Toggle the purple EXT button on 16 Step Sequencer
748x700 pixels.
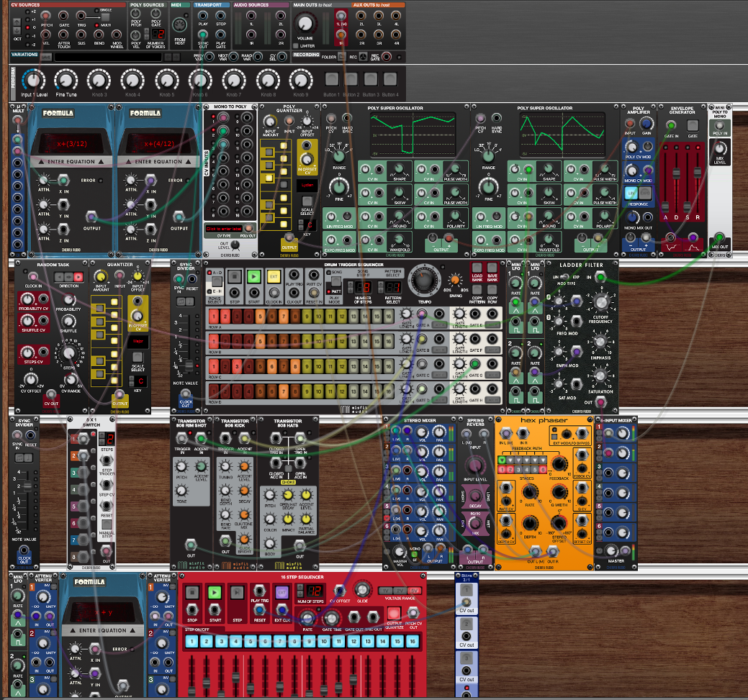point(282,593)
